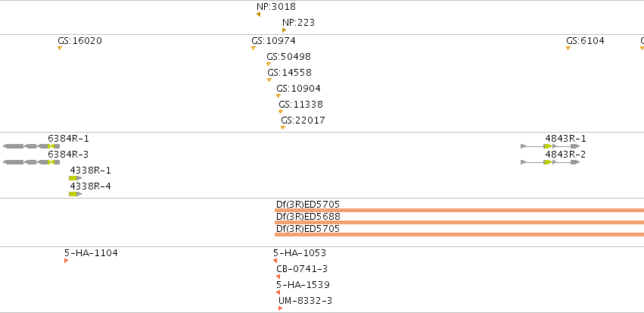The image size is (644, 313).
Task: Click the 4843R-1 transcript glyph
Action: [x=550, y=146]
